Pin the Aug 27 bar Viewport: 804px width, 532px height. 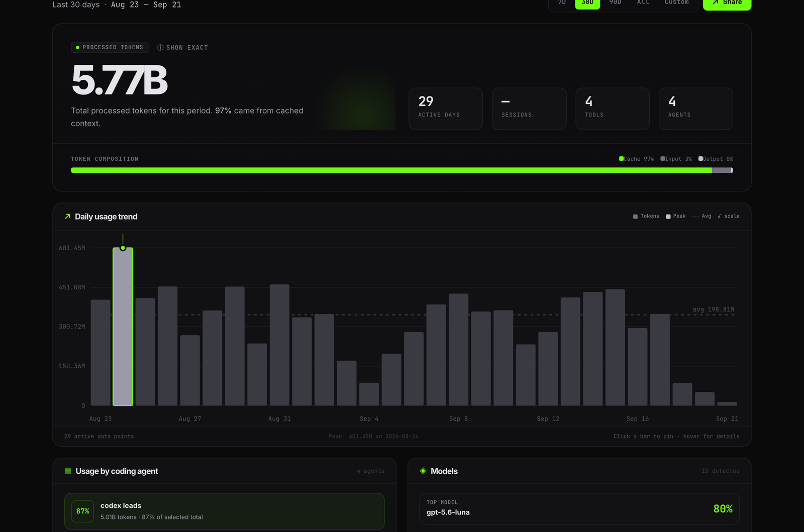(190, 370)
